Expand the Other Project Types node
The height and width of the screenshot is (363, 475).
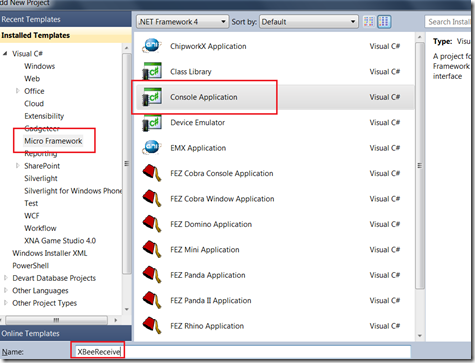[x=5, y=303]
